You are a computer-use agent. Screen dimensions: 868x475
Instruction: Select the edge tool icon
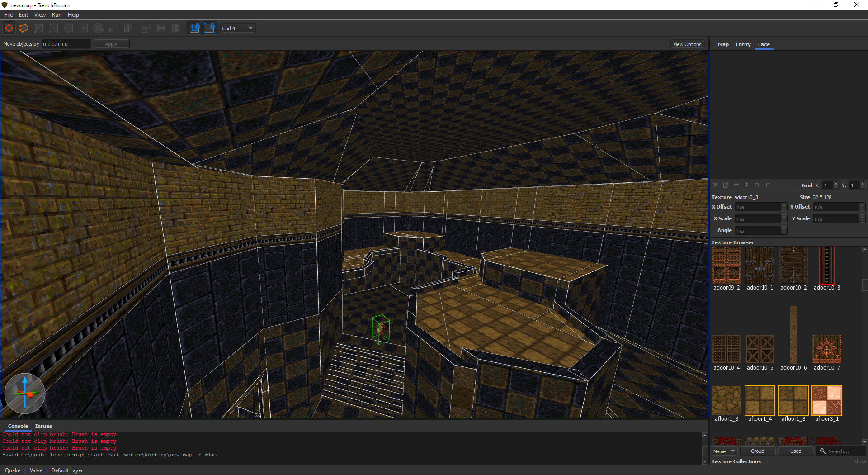tap(69, 28)
